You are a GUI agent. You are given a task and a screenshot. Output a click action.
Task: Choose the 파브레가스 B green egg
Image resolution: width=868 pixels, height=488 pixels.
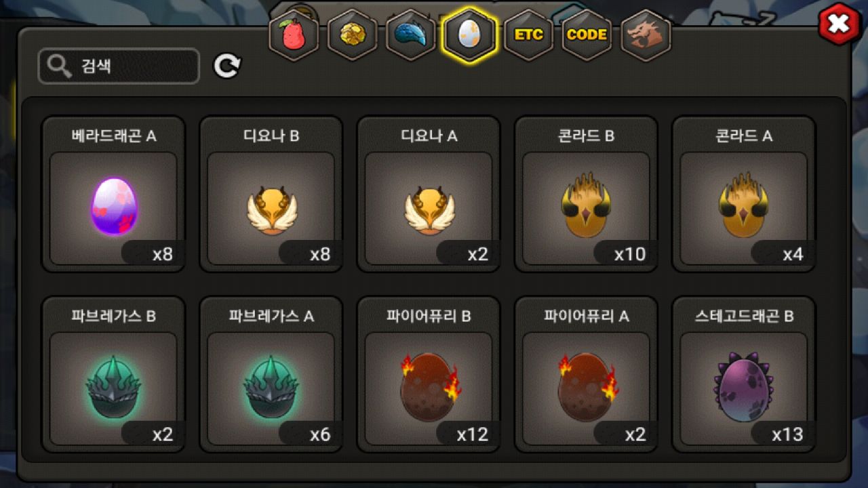113,374
